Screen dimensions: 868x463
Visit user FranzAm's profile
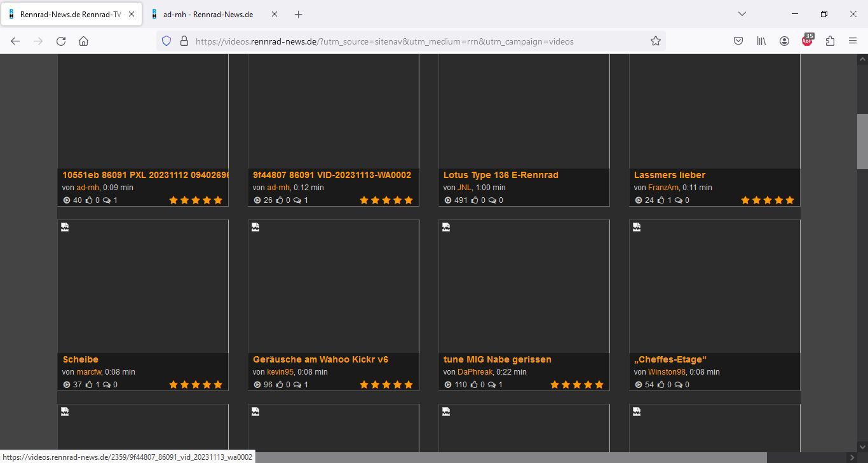[663, 188]
